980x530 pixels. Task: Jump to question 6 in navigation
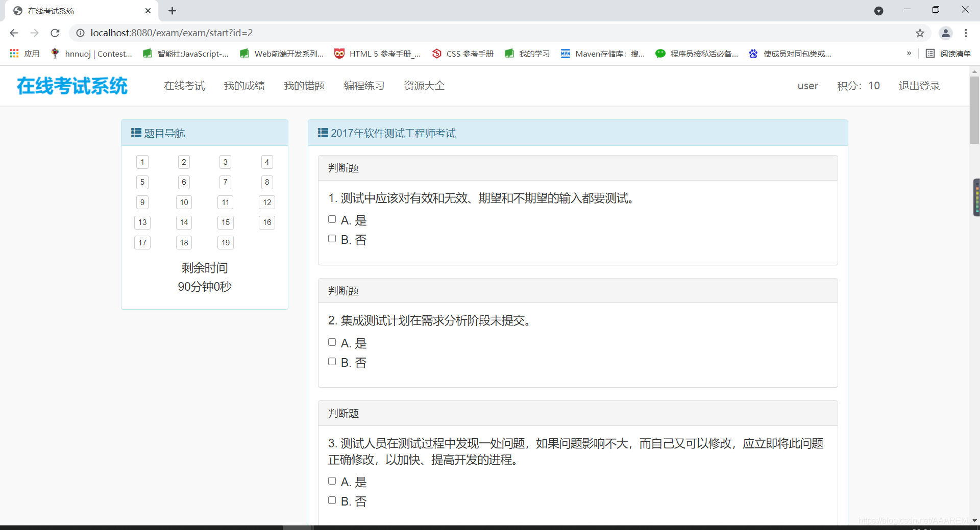pyautogui.click(x=184, y=182)
